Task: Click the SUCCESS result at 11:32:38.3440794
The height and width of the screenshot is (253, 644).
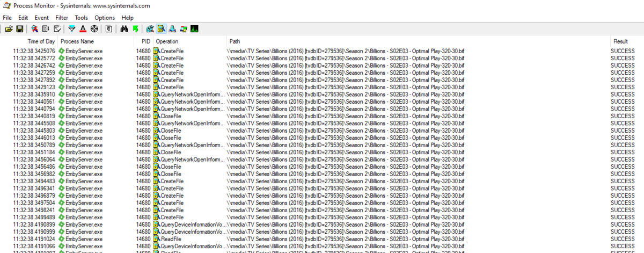Action: (x=623, y=109)
